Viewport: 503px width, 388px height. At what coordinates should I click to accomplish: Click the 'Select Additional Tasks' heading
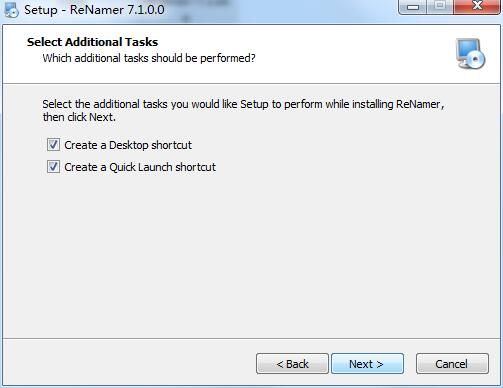click(x=92, y=42)
